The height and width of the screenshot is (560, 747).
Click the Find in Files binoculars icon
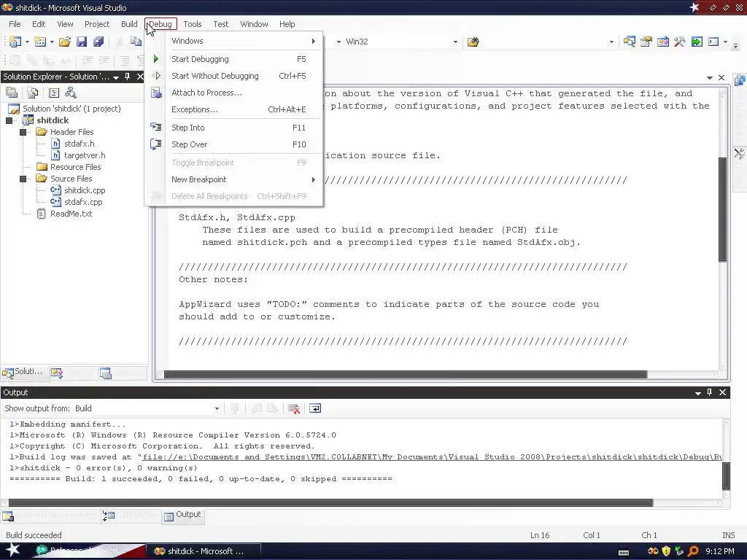tap(473, 42)
